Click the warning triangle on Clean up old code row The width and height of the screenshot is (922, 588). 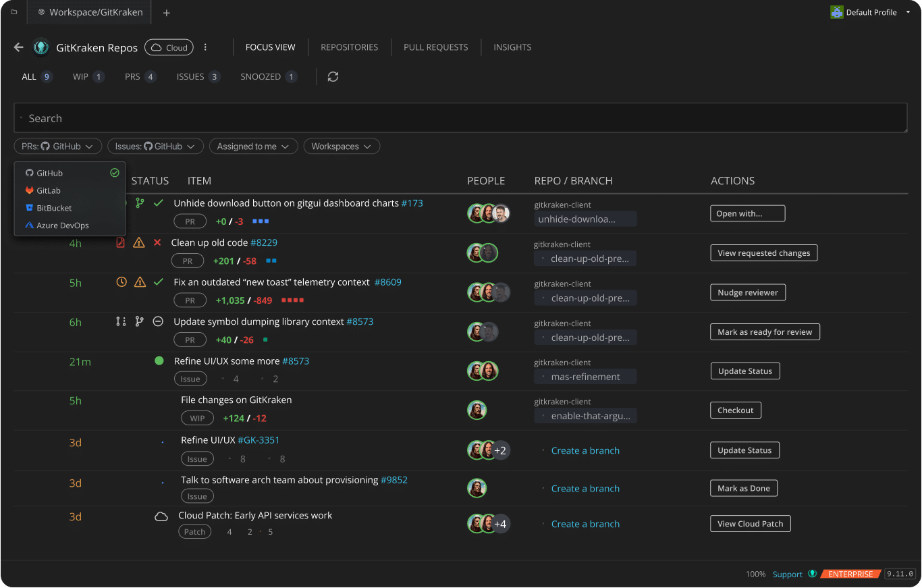[x=139, y=242]
